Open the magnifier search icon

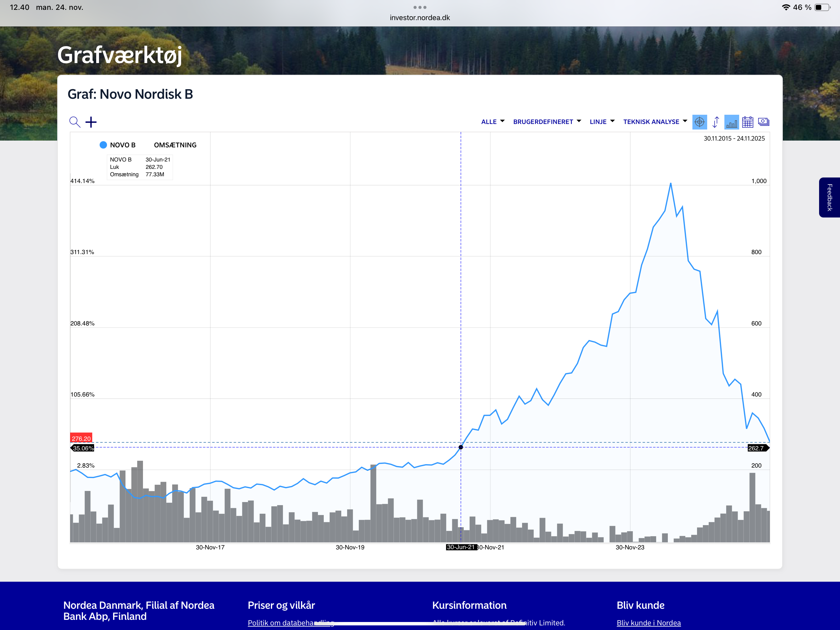[75, 122]
